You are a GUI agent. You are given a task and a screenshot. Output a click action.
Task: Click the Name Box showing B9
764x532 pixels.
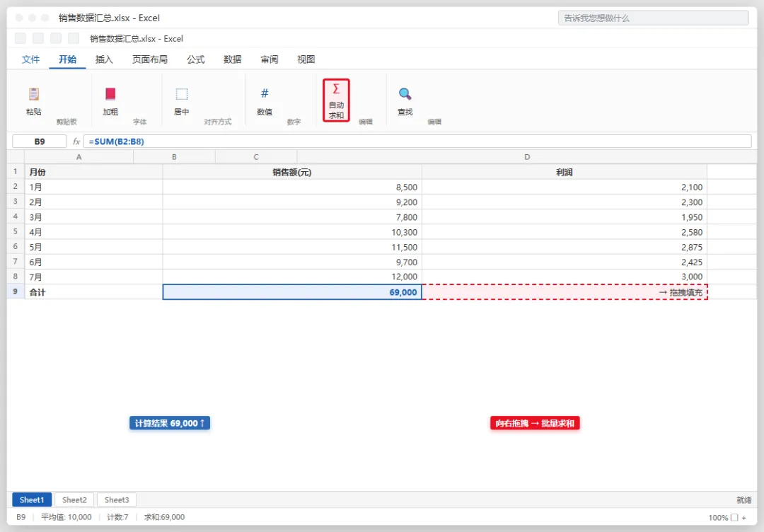pyautogui.click(x=40, y=141)
